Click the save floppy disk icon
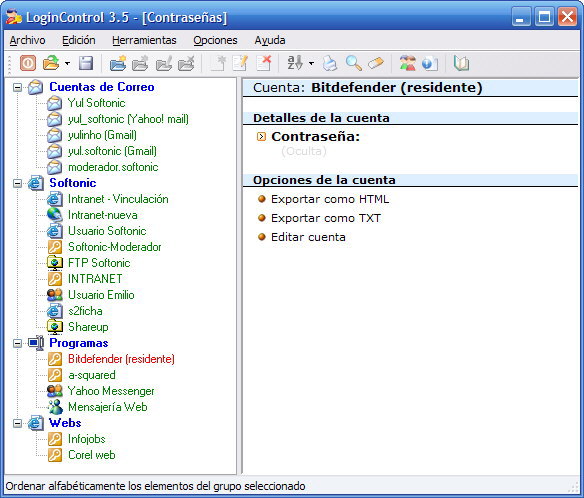Image resolution: width=584 pixels, height=498 pixels. coord(86,63)
